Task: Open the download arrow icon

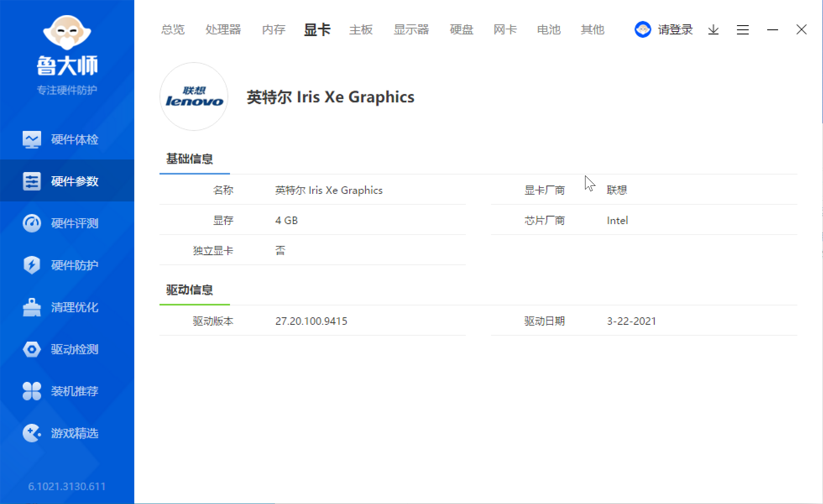Action: (713, 29)
